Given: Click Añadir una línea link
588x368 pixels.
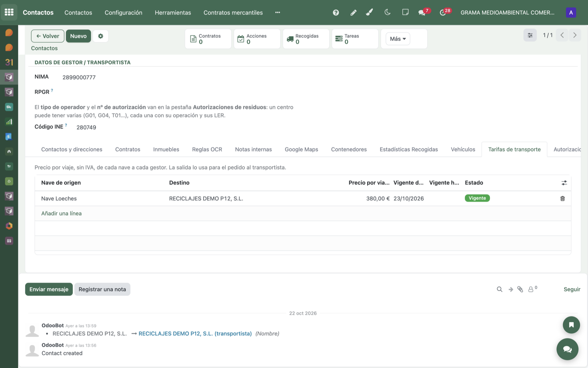Looking at the screenshot, I should tap(61, 213).
